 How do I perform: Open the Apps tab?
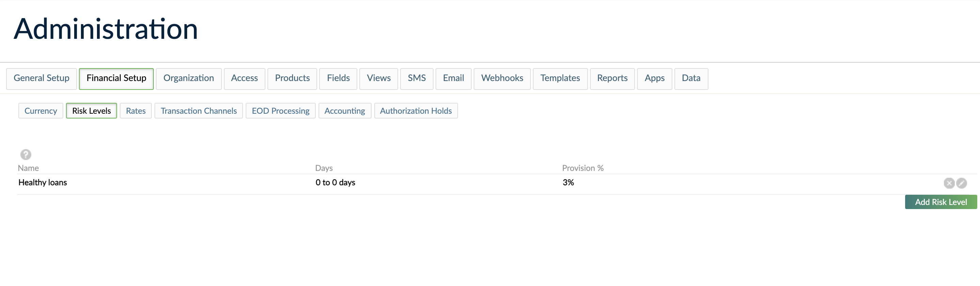tap(654, 78)
